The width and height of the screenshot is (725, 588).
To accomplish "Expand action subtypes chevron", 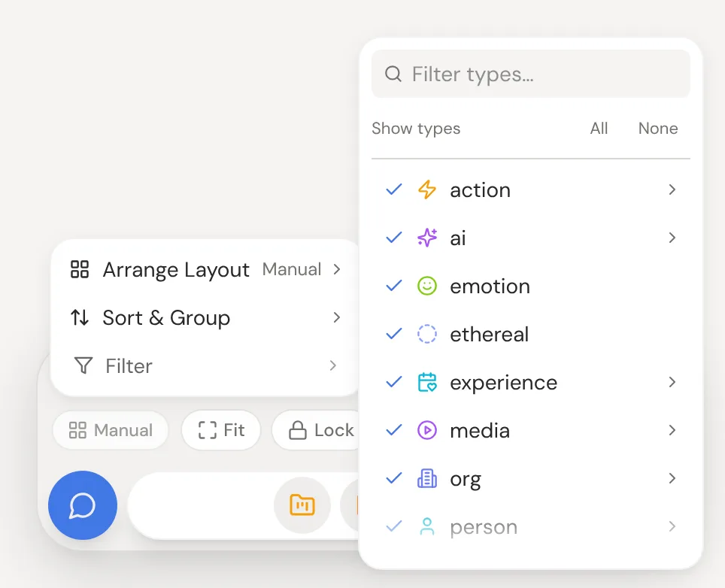I will [672, 189].
